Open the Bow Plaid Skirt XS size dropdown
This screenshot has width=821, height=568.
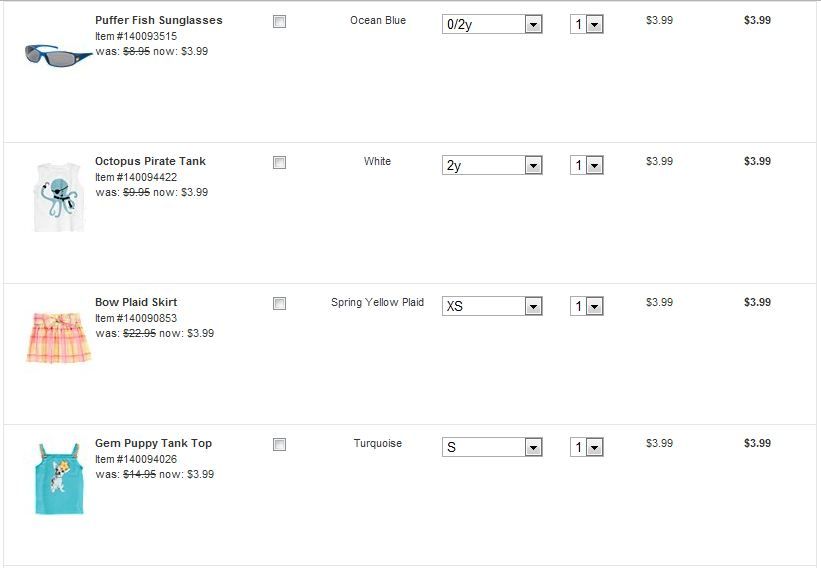[492, 306]
